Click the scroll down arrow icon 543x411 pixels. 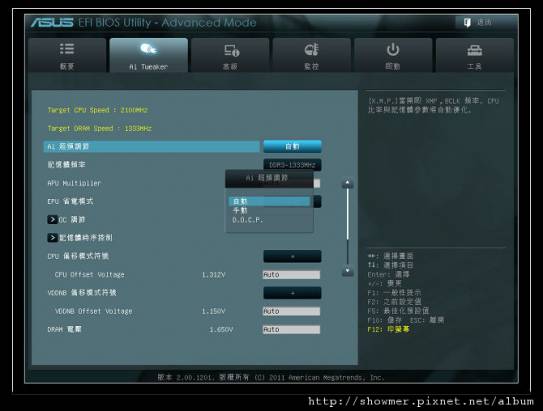pos(348,271)
